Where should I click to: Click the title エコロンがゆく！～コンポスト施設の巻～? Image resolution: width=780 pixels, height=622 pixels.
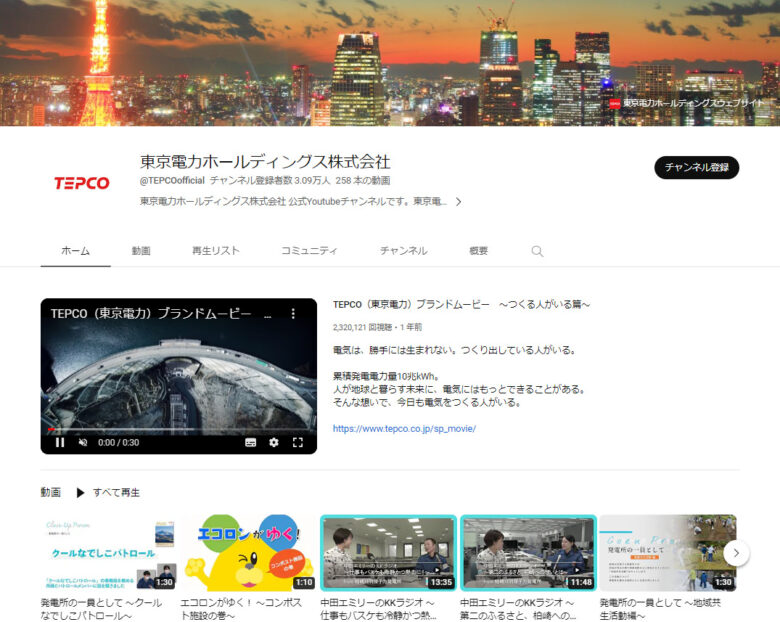(241, 609)
